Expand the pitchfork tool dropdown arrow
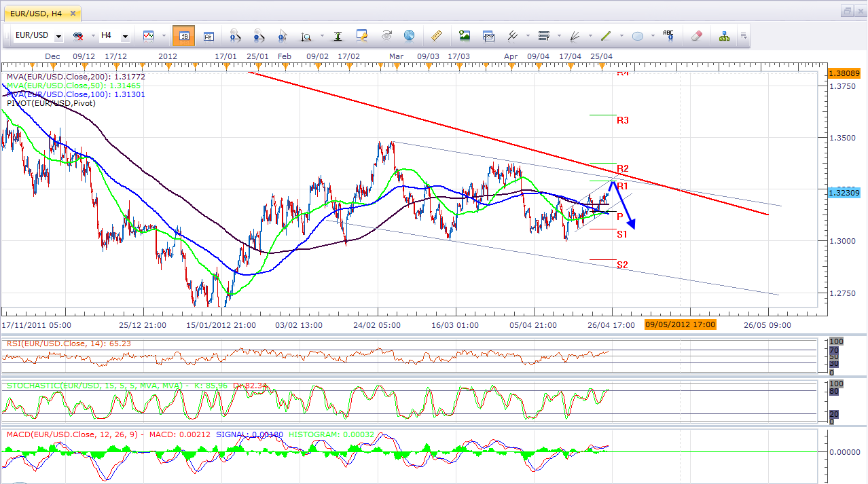Viewport: 868px width, 484px height. [x=527, y=36]
